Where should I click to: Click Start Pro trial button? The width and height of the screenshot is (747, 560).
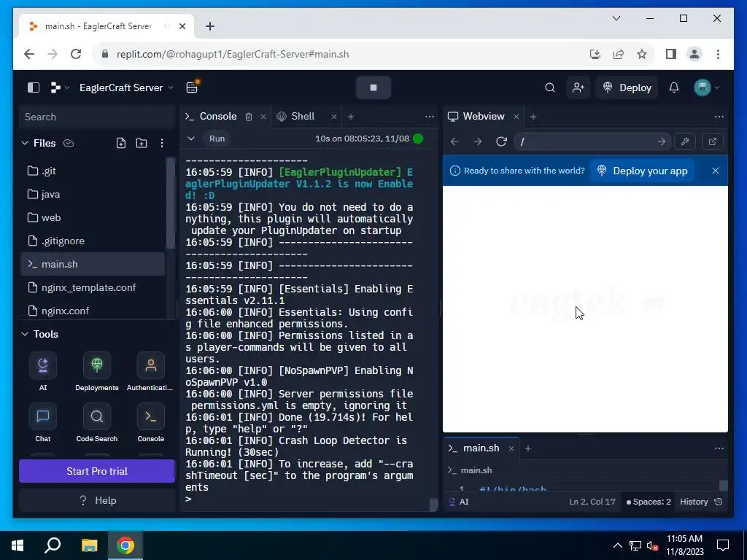click(97, 472)
